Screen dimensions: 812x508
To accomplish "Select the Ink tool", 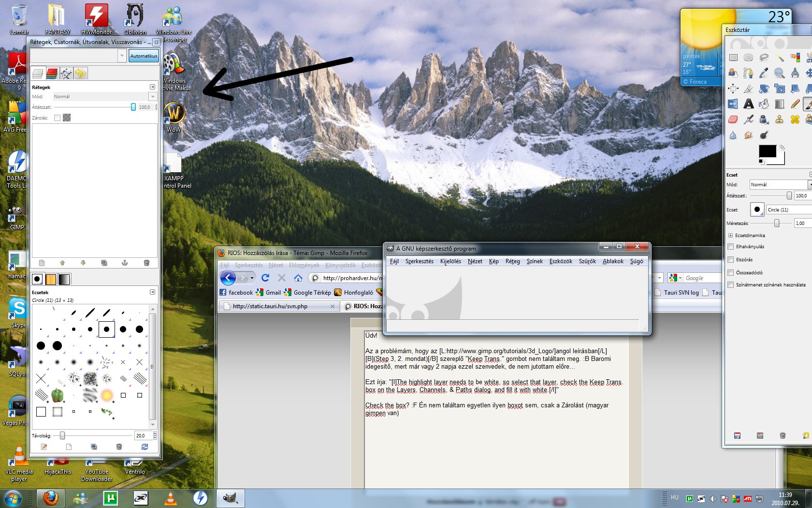I will (764, 120).
